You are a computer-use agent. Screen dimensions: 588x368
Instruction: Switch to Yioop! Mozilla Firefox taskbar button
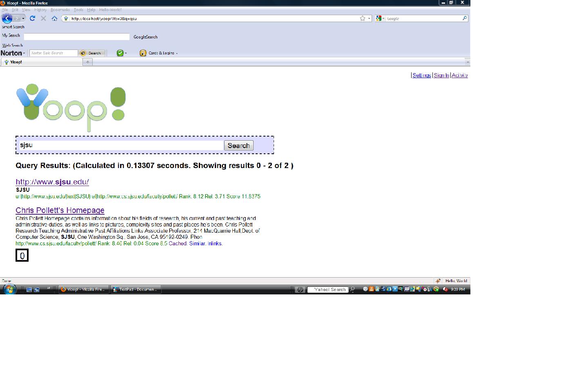[x=84, y=289]
